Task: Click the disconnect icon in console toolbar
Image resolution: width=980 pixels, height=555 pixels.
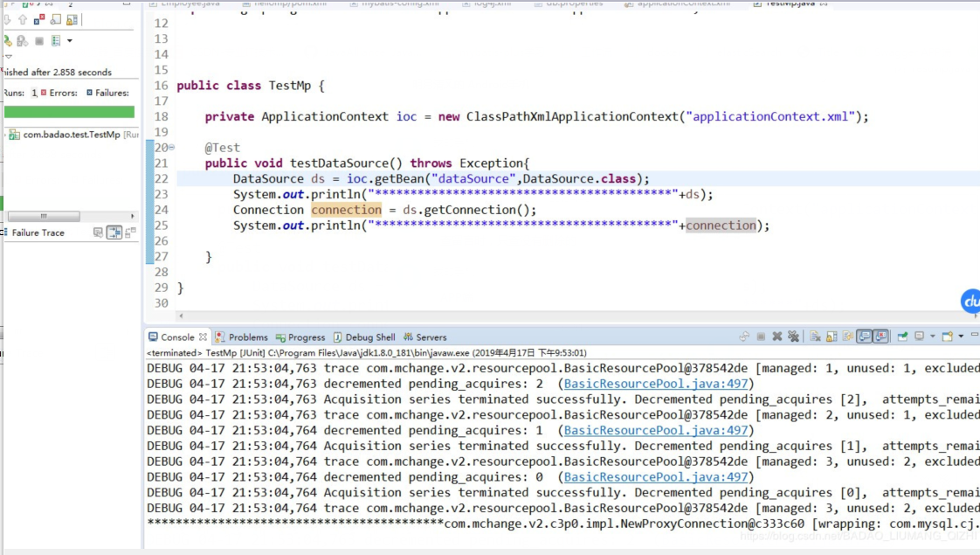Action: [744, 336]
